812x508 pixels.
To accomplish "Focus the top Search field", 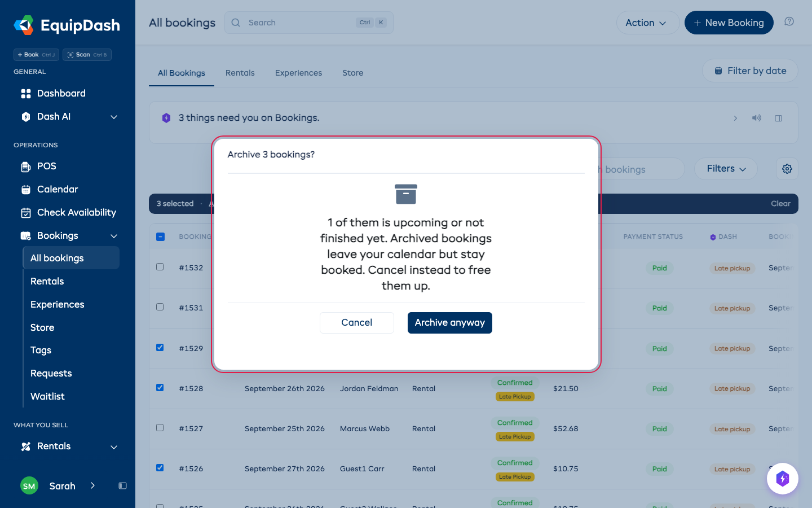I will click(x=309, y=23).
